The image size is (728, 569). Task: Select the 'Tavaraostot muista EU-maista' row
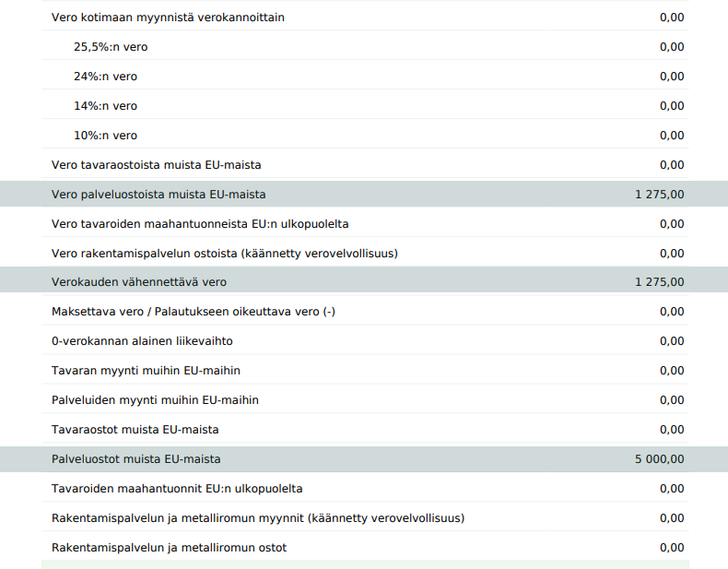[x=135, y=430]
